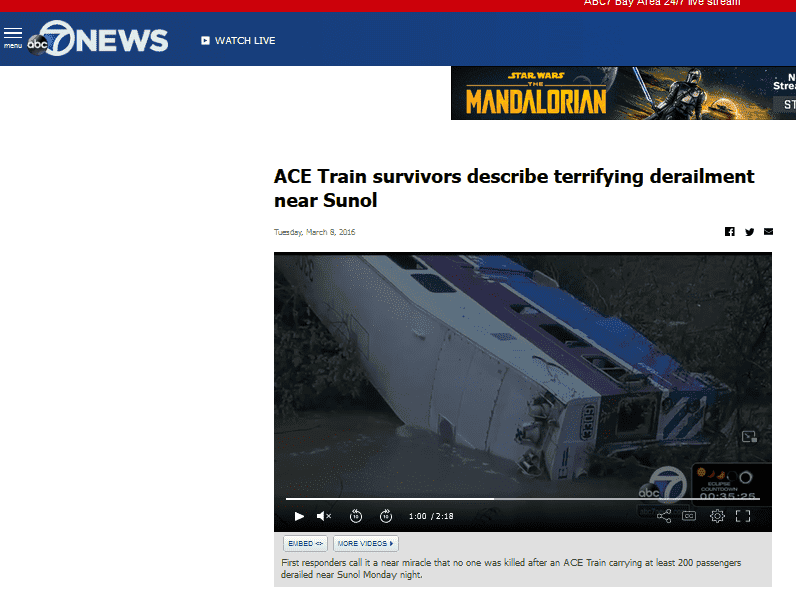This screenshot has width=796, height=591.
Task: Toggle closed captions on video
Action: (x=689, y=516)
